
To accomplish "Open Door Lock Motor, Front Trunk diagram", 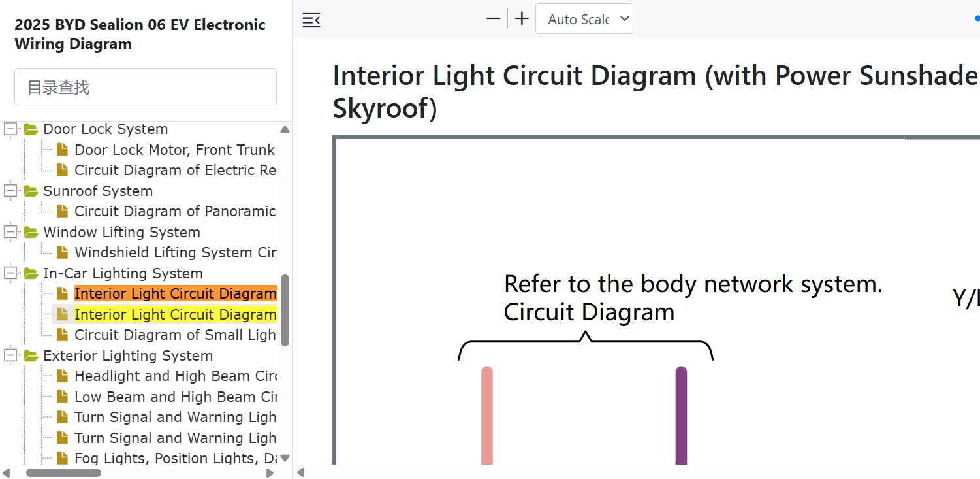I will pos(175,150).
